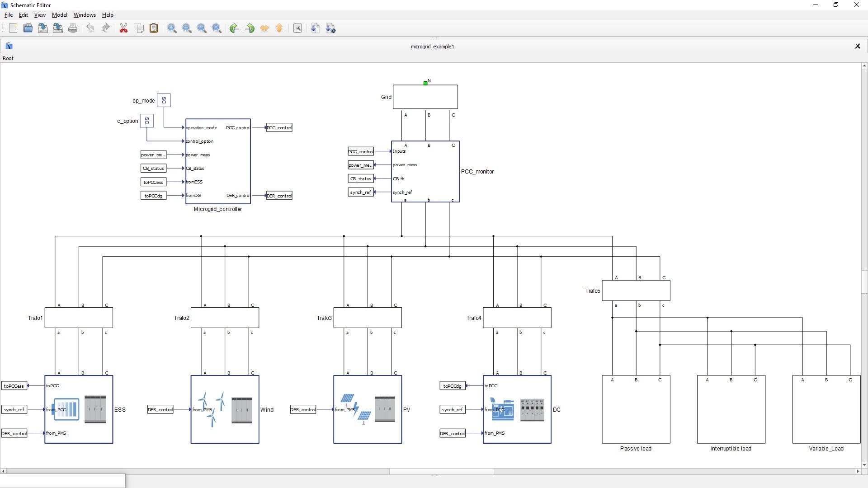
Task: Select the op_mode SC signal constant block
Action: (x=164, y=100)
